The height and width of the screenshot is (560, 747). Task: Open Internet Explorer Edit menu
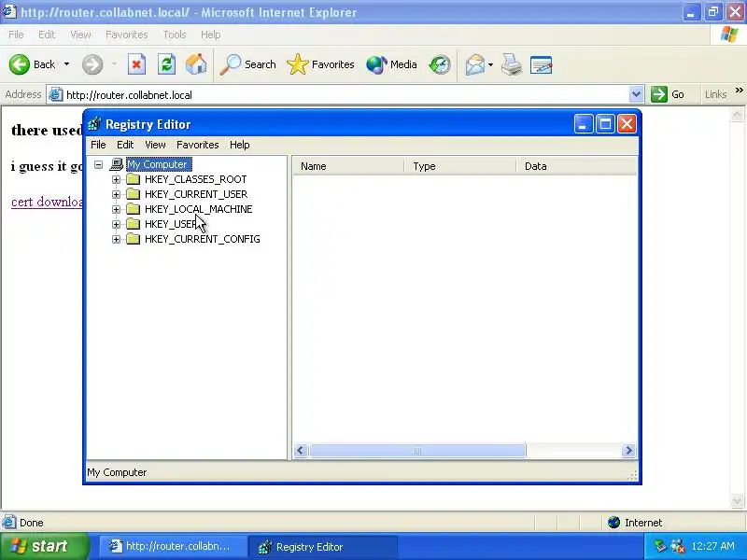47,35
